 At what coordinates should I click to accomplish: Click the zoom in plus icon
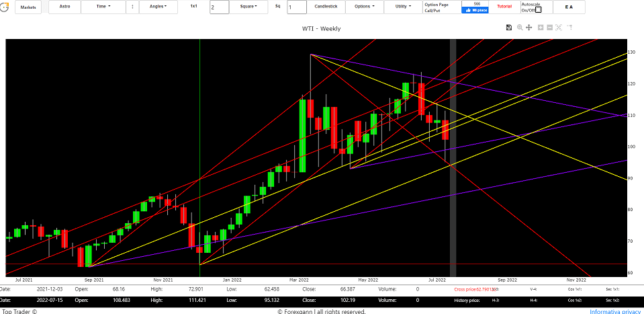[x=540, y=28]
